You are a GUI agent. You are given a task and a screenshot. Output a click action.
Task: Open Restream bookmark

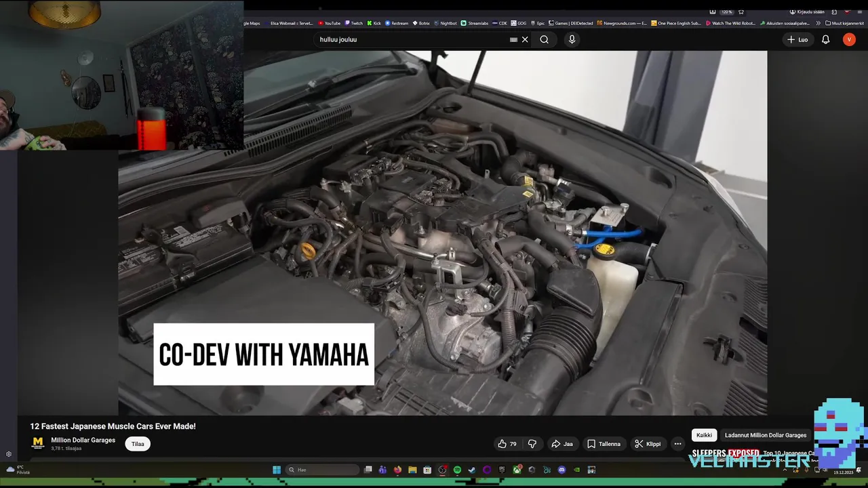(x=397, y=23)
